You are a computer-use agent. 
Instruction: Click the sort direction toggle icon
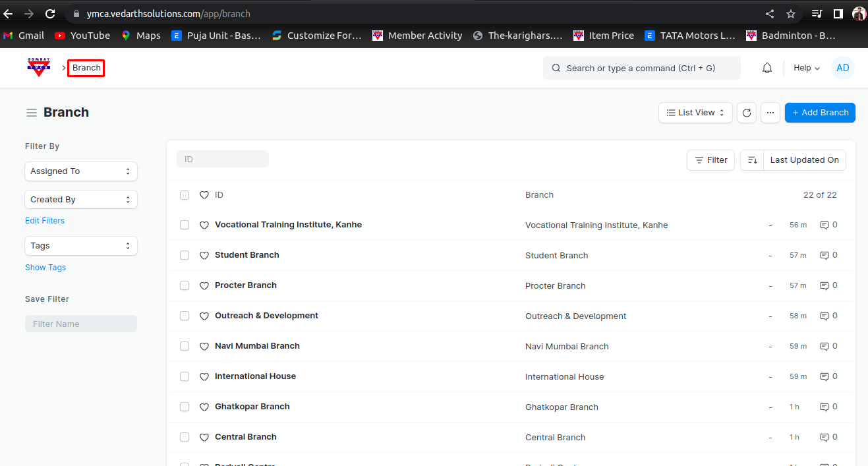coord(752,160)
